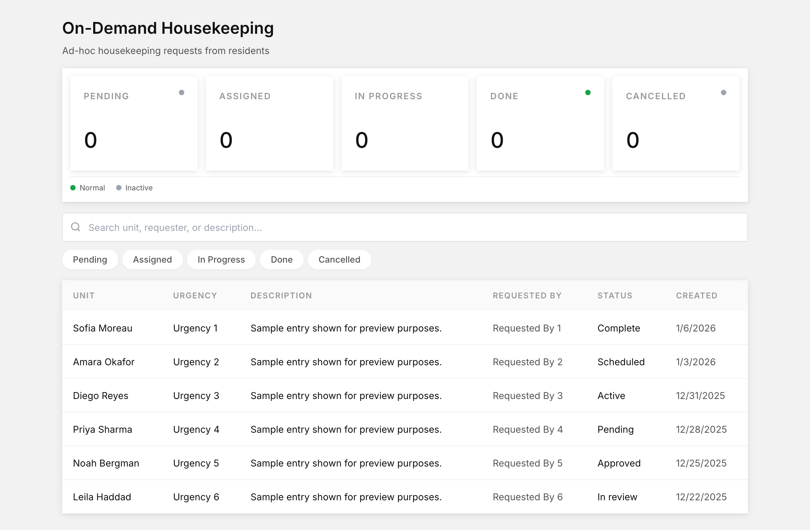Click the Requested By 3 cell
The width and height of the screenshot is (810, 532).
coord(529,396)
